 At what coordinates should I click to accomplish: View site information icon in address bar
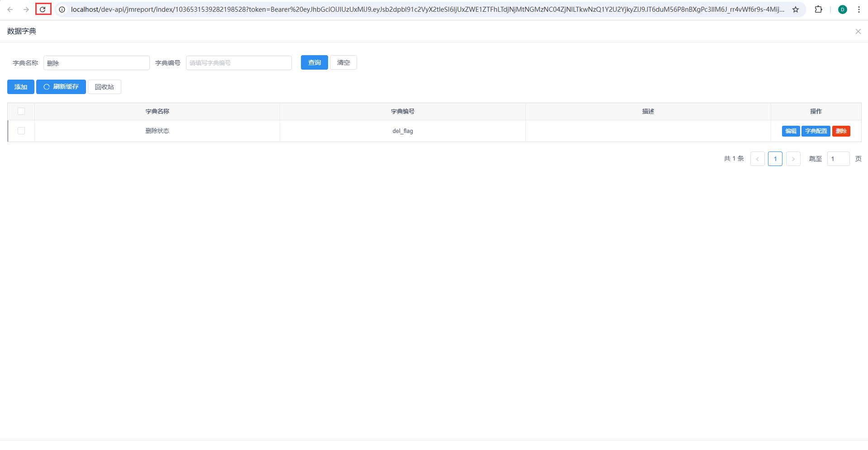pyautogui.click(x=62, y=9)
